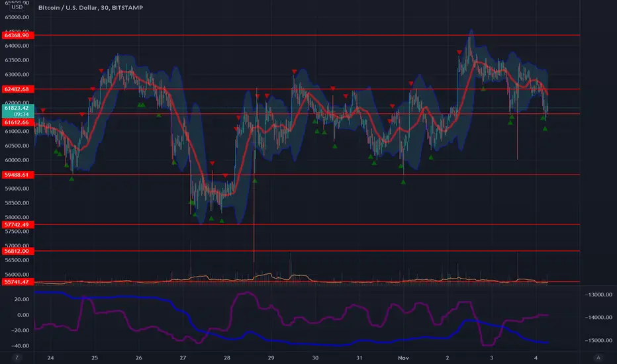Click the 61000.00 price axis value
This screenshot has width=617, height=364.
click(x=17, y=132)
